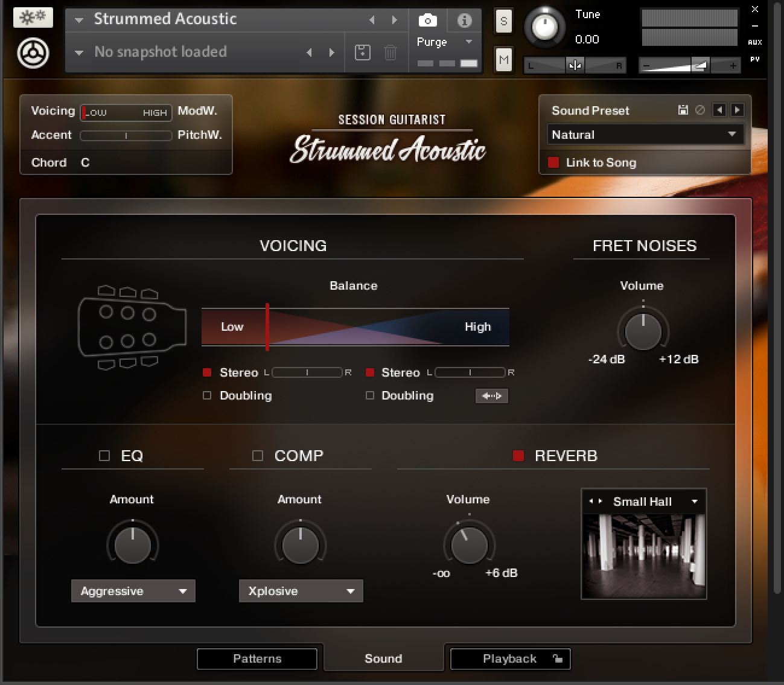Click the camera snapshot view icon
This screenshot has height=685, width=784.
pos(428,21)
